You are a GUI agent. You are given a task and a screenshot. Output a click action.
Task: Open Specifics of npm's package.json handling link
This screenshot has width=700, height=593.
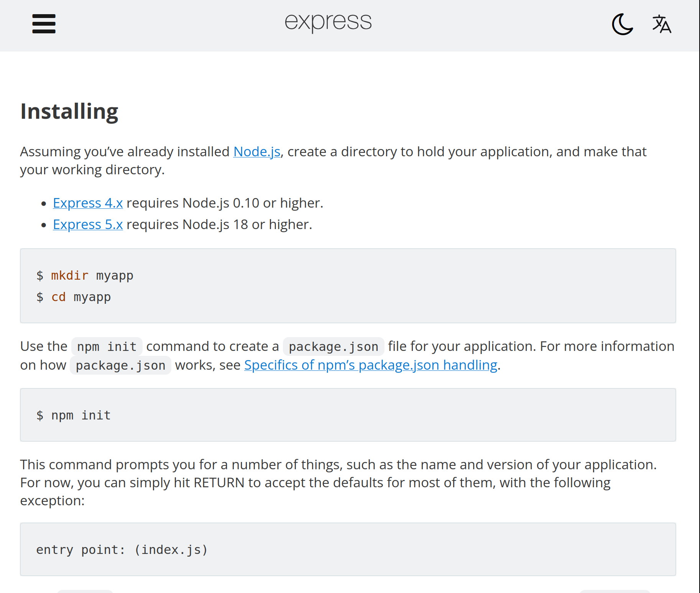(x=371, y=365)
